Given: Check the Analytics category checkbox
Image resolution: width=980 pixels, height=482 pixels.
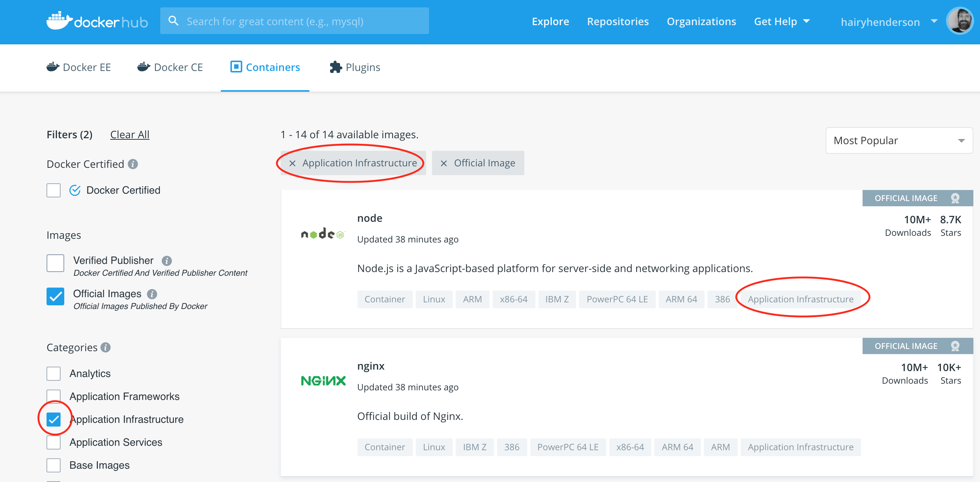Looking at the screenshot, I should (54, 373).
